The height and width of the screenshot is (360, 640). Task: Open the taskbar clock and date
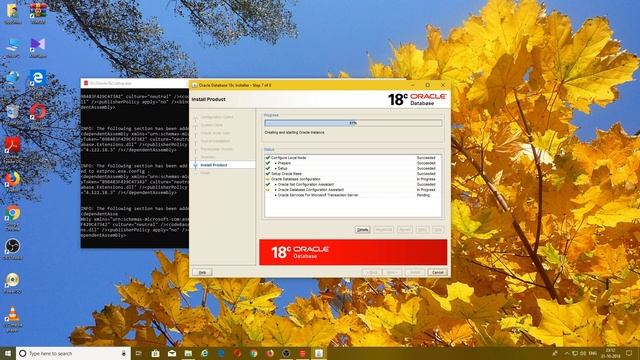pos(610,353)
